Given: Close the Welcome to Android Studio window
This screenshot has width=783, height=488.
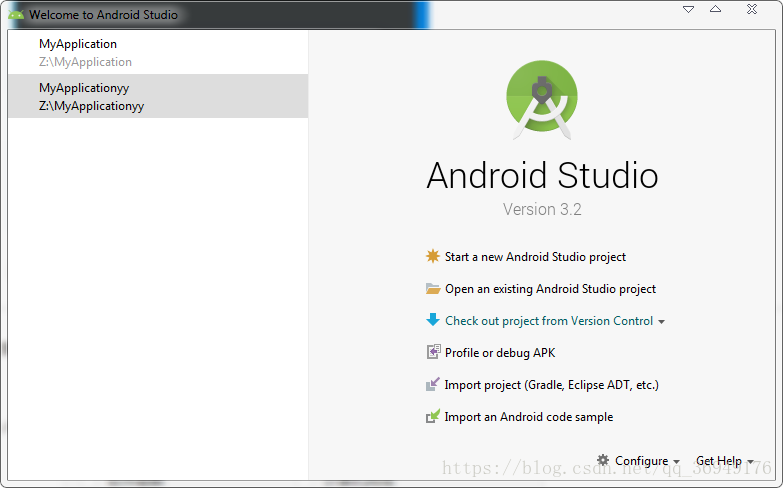Looking at the screenshot, I should (752, 9).
